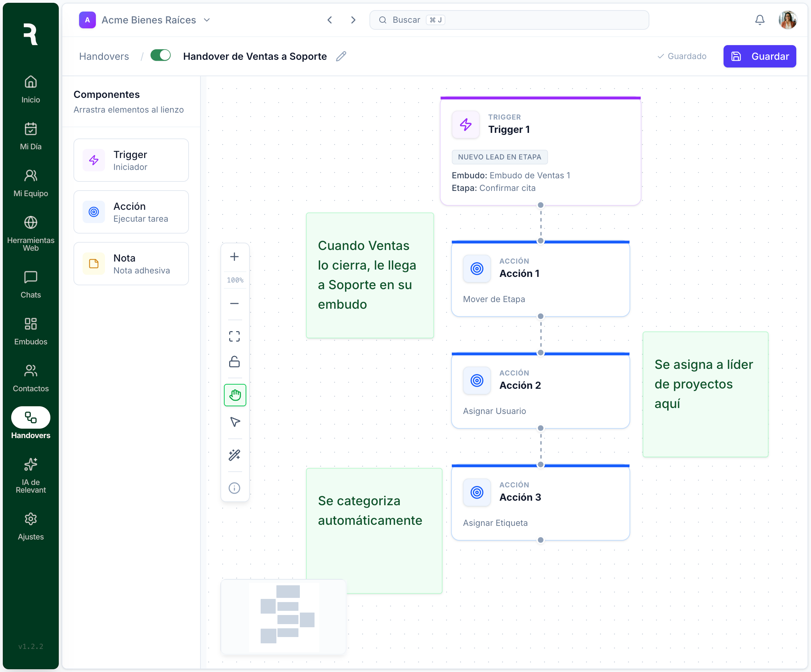
Task: Click the canvas minimap thumbnail
Action: tap(283, 616)
